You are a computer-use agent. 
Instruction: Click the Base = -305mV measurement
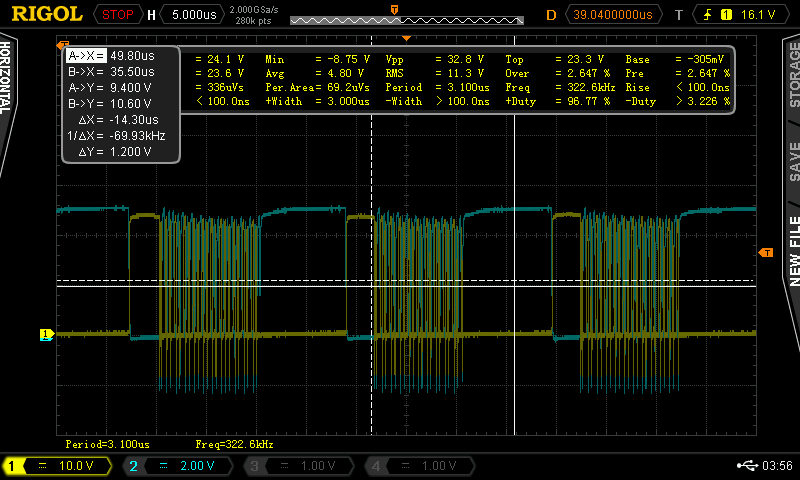click(x=674, y=59)
